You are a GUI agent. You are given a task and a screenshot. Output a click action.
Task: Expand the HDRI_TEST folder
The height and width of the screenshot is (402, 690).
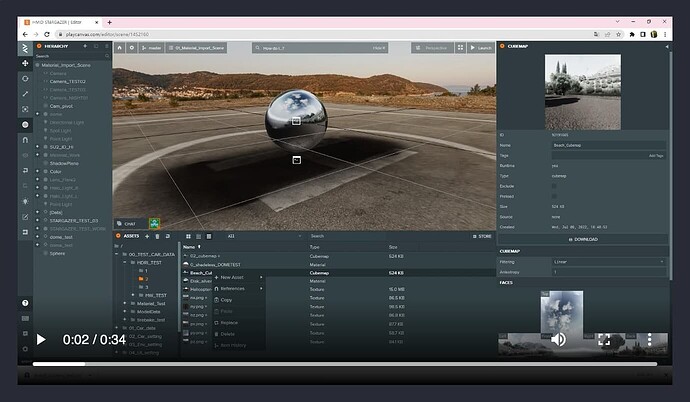pyautogui.click(x=127, y=263)
